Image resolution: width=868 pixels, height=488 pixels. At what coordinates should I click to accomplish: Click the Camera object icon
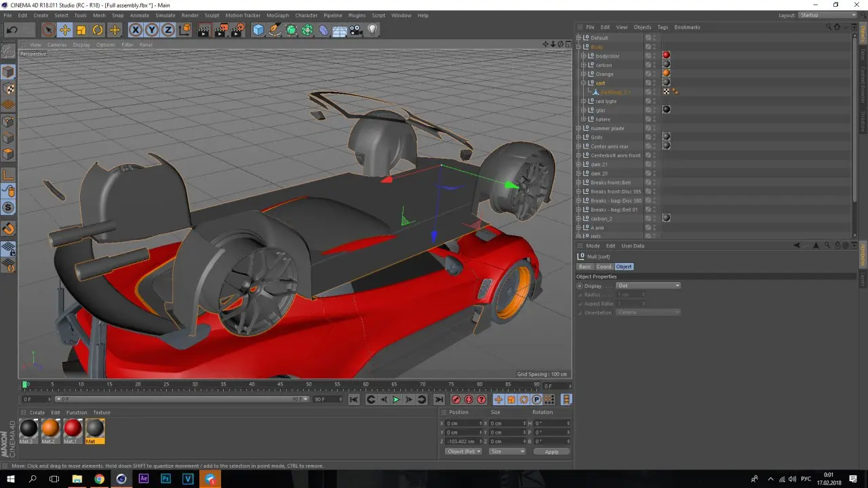[x=355, y=30]
